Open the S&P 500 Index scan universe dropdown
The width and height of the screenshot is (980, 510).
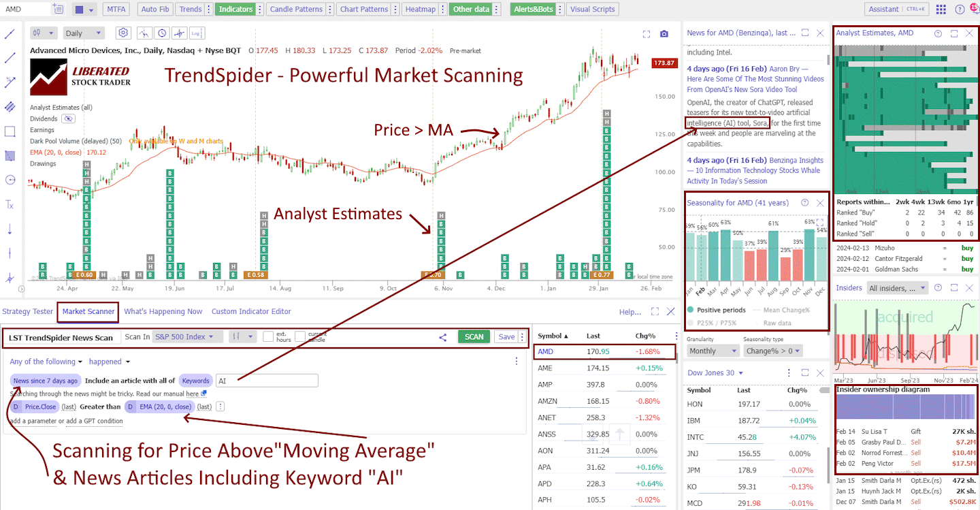187,336
